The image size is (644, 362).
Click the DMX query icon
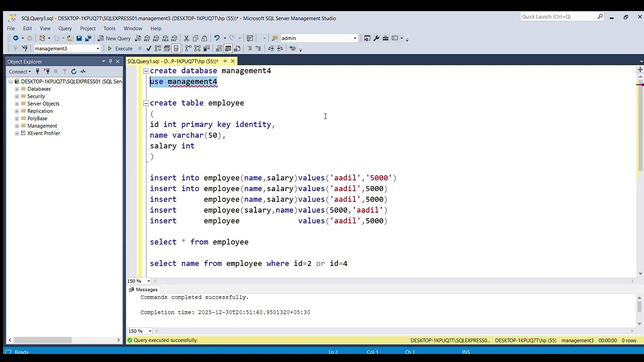coord(156,38)
